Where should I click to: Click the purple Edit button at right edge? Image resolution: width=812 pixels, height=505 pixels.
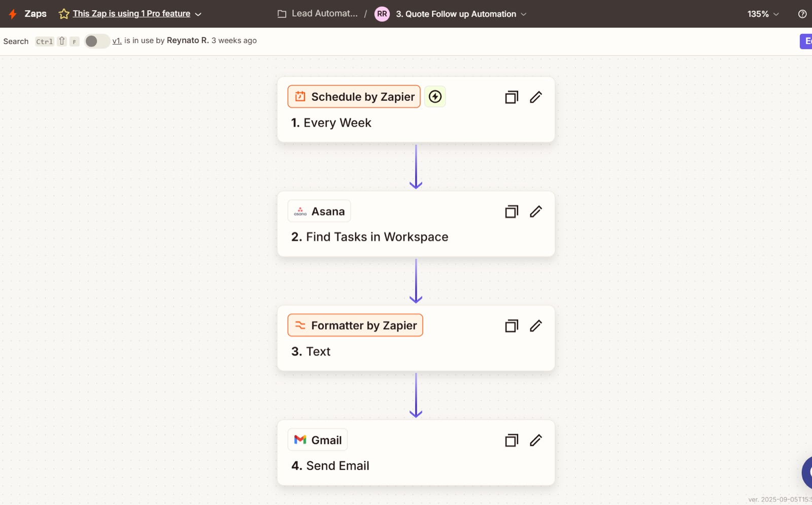[806, 41]
